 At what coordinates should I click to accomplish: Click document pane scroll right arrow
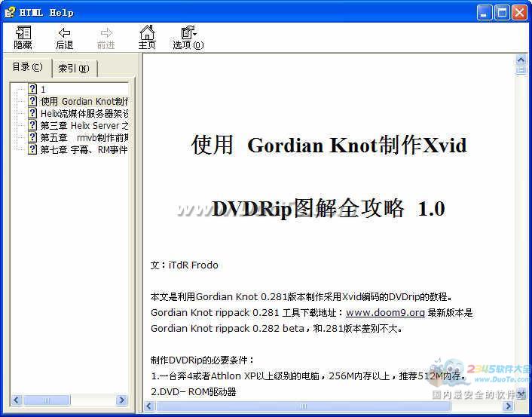coord(508,406)
